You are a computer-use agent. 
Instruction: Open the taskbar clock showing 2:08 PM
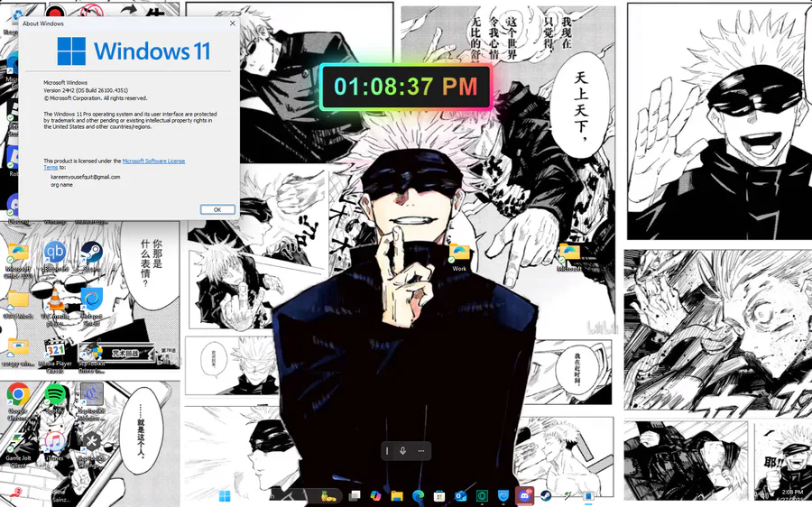point(792,495)
